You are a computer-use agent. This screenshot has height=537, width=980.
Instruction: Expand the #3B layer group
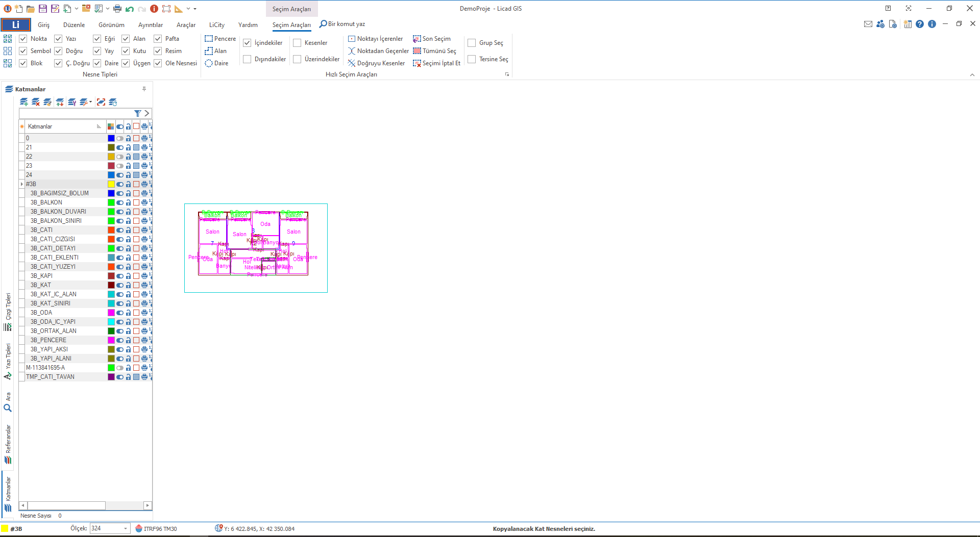[x=22, y=184]
